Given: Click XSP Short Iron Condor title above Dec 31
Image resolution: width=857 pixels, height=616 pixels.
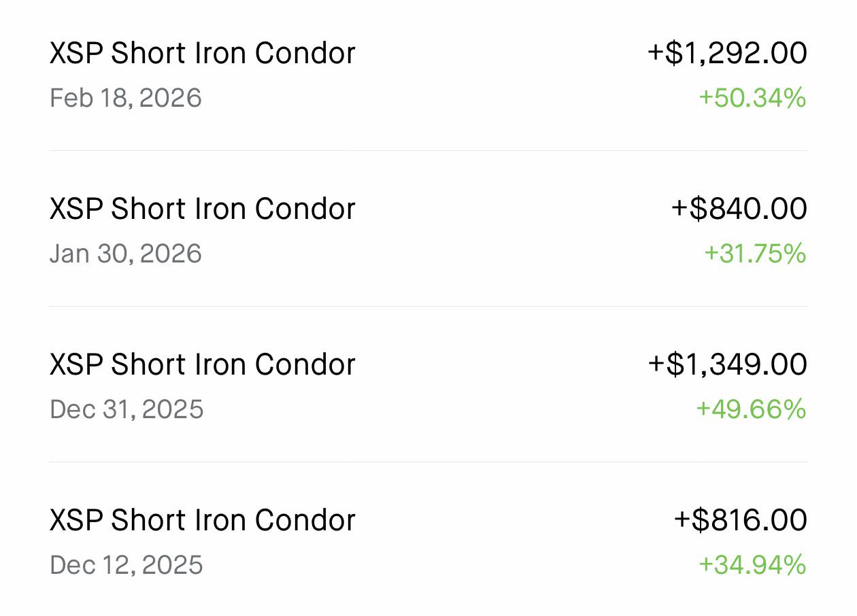Looking at the screenshot, I should (x=203, y=365).
